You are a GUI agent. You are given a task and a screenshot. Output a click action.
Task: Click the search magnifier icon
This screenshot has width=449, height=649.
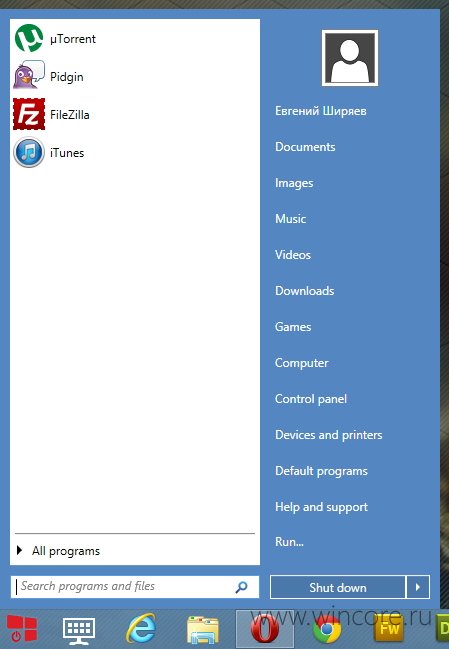tap(241, 587)
